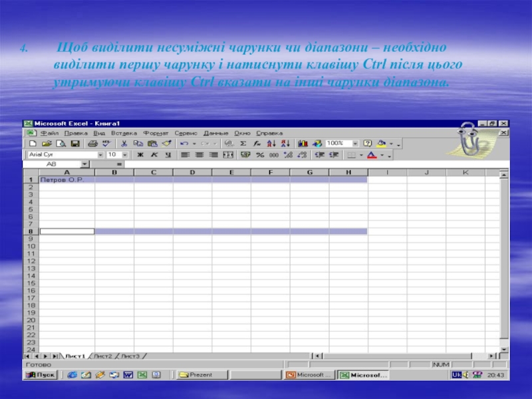Switch to the Лист2 sheet tab

click(103, 356)
